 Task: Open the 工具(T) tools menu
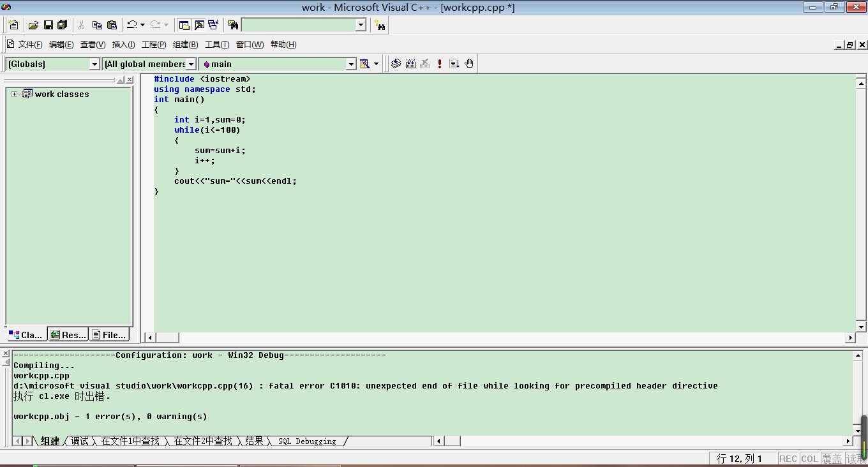216,45
